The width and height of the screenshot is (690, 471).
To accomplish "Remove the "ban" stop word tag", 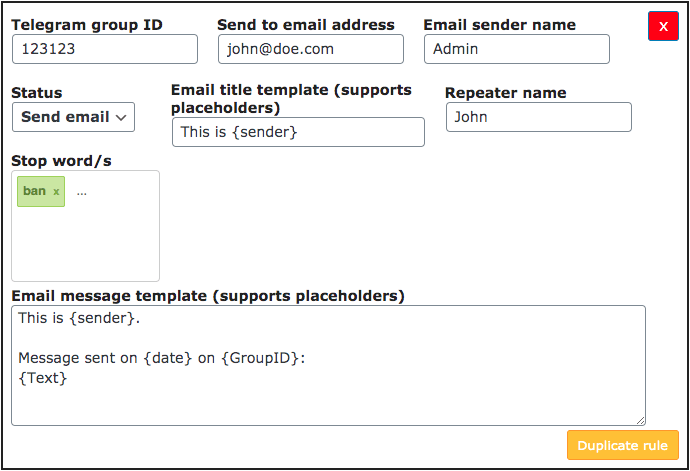I will (x=56, y=192).
